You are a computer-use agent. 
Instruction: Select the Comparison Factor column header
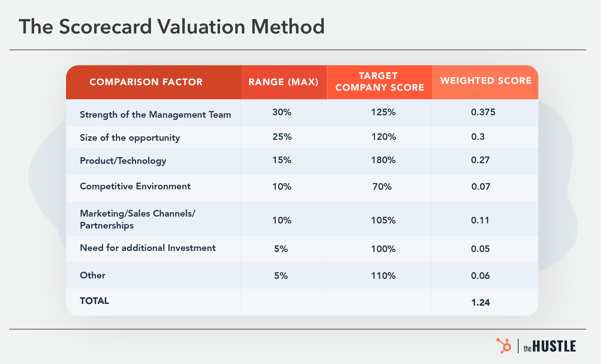click(146, 82)
